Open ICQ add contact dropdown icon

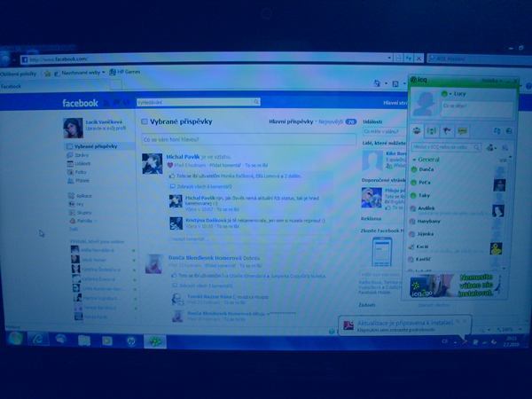click(491, 147)
